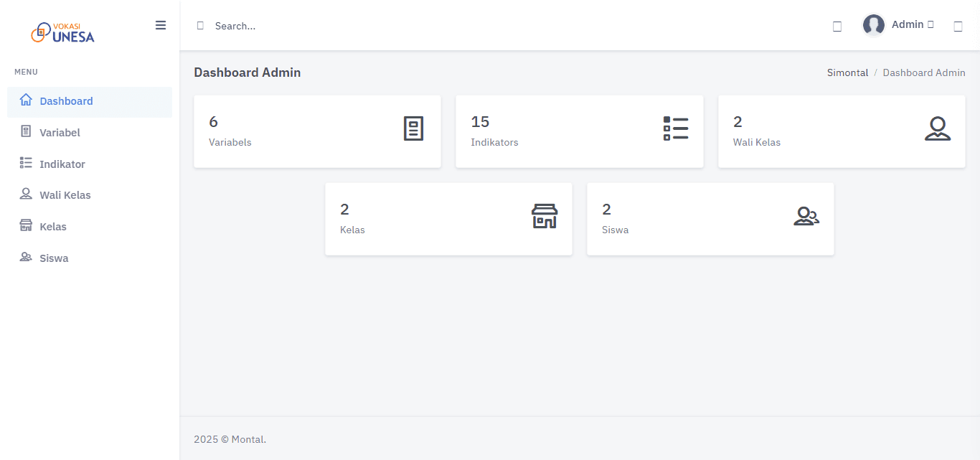Click the icon left of Admin avatar
980x460 pixels.
(837, 27)
